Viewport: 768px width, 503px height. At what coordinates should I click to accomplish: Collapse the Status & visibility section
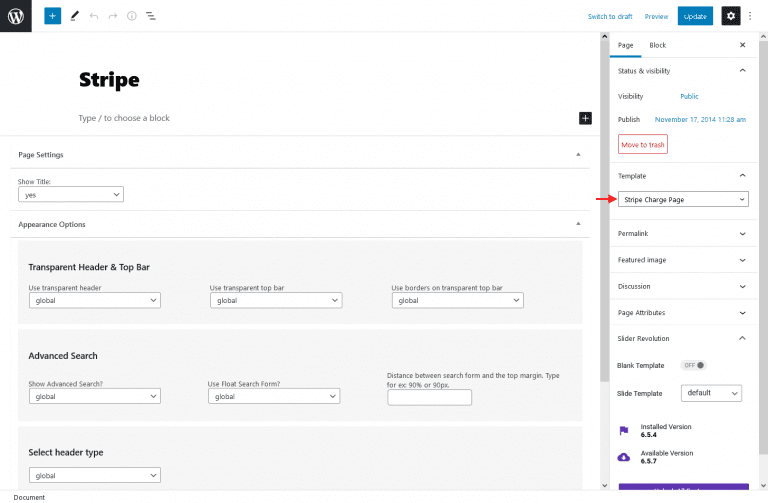pos(683,71)
